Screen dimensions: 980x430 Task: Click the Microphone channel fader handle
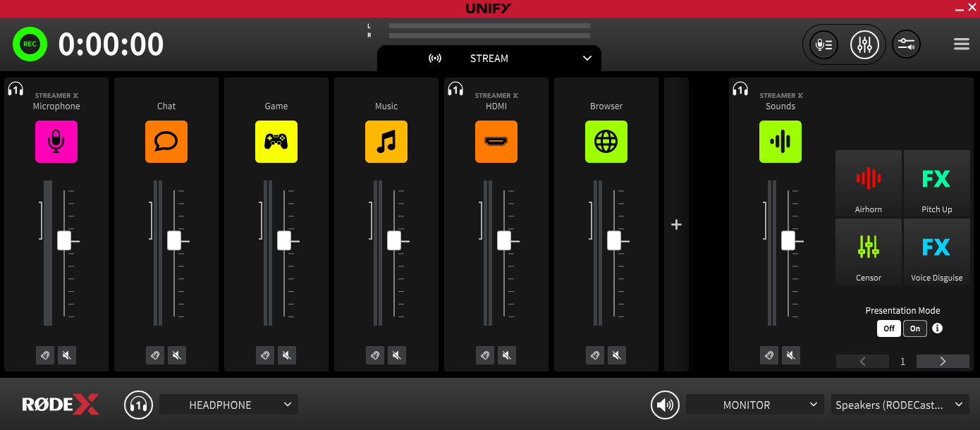click(64, 240)
